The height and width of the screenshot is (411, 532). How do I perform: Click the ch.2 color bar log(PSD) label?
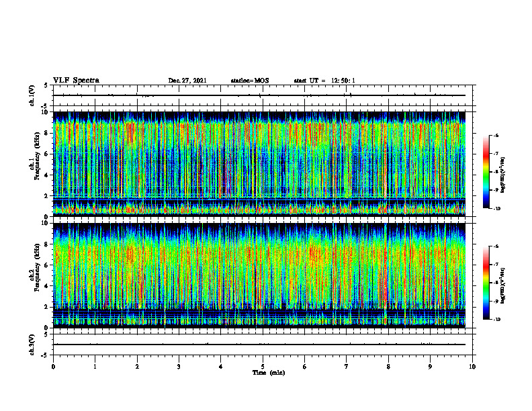503,285
